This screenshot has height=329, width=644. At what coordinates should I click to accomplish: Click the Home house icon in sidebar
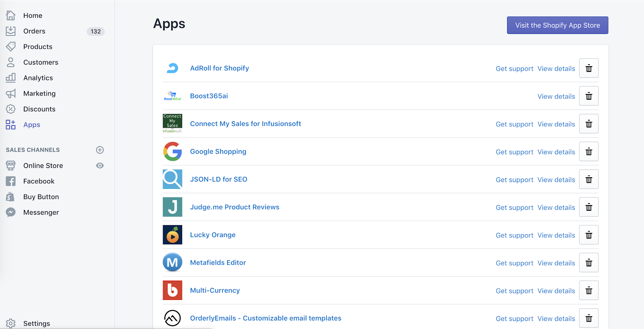[11, 15]
